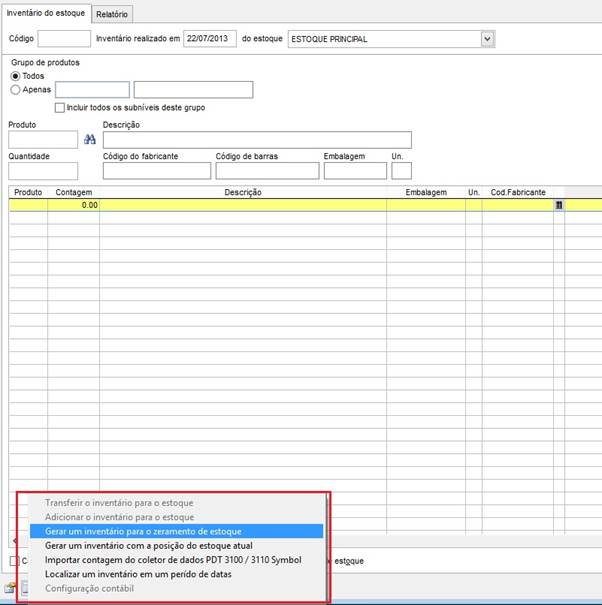Click the Contagem column header

74,192
